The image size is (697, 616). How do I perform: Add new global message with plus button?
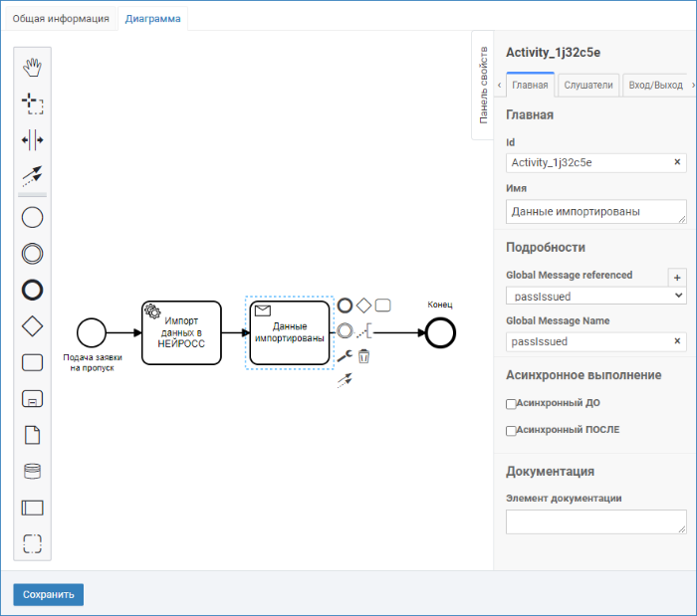[x=677, y=278]
